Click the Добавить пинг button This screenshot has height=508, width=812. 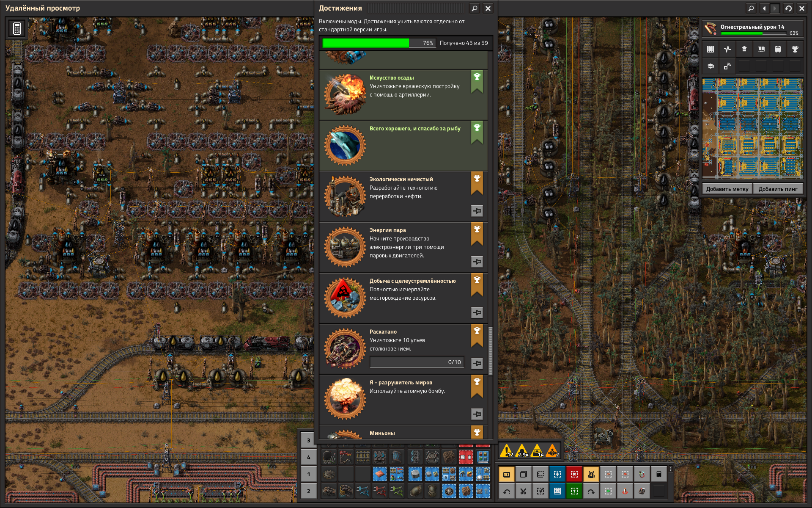tap(778, 189)
